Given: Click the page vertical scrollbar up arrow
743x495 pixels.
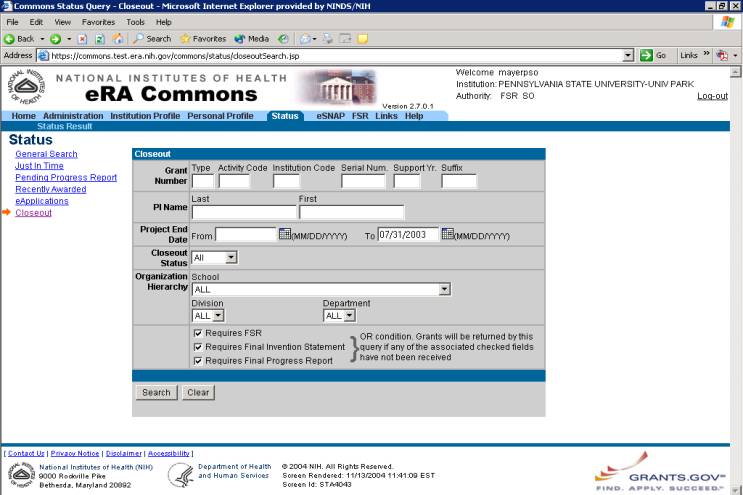Looking at the screenshot, I should pos(735,72).
